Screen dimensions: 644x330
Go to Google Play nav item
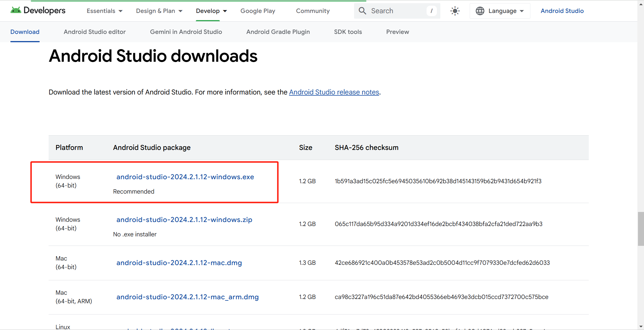click(x=258, y=11)
